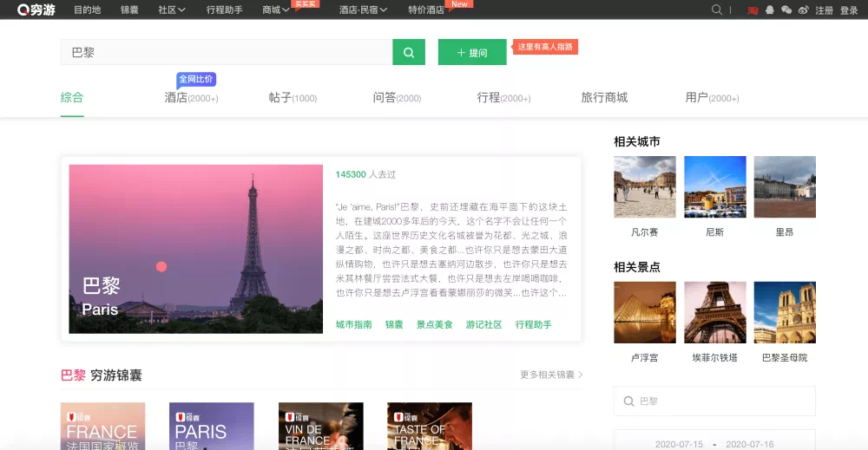Switch to the 问答 results tab
The width and height of the screenshot is (868, 450).
397,98
